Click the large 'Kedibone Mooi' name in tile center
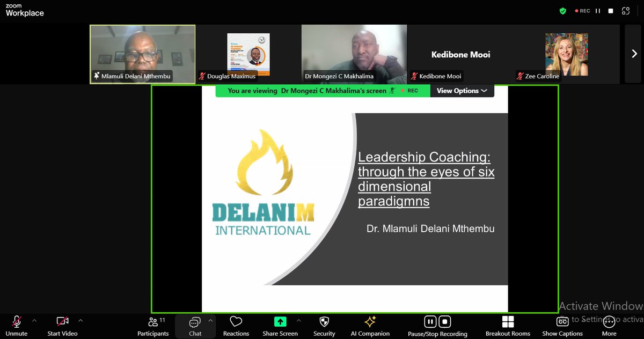 (461, 54)
